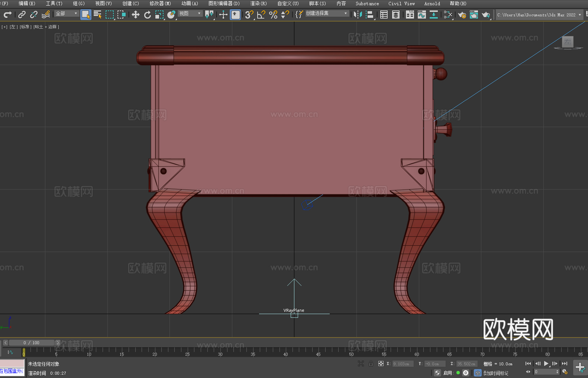Open the Curve Editor icon
Viewport: 588px width, 378px height.
point(422,14)
